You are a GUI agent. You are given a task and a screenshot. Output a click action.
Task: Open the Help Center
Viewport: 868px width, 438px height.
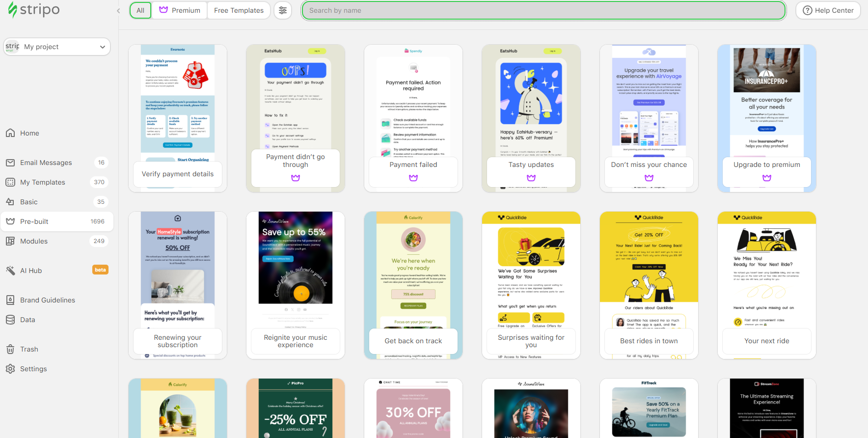(828, 10)
